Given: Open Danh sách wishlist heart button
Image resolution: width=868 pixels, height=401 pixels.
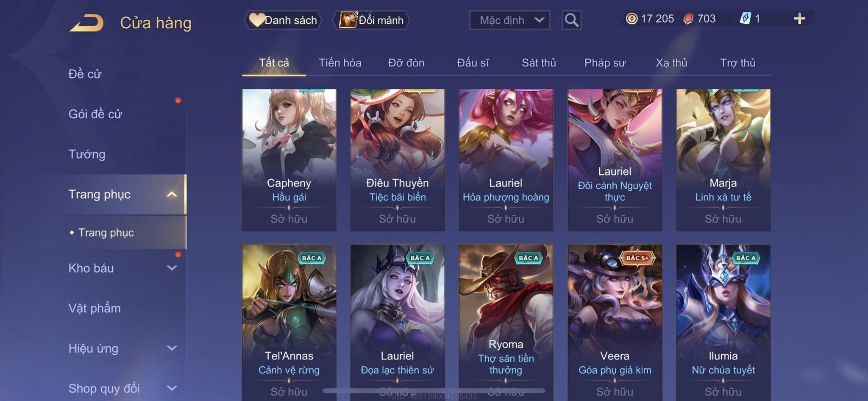Looking at the screenshot, I should pos(283,20).
